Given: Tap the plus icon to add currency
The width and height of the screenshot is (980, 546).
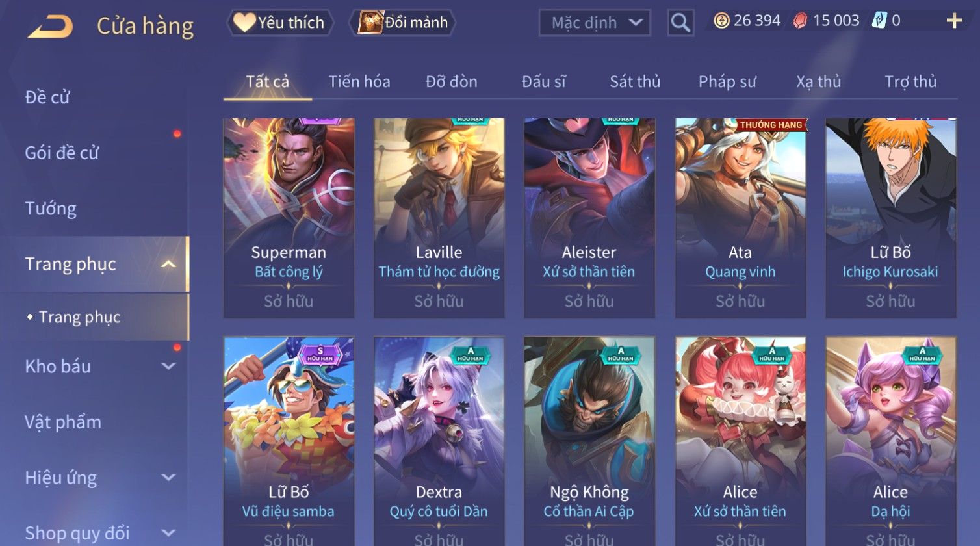Looking at the screenshot, I should click(954, 21).
